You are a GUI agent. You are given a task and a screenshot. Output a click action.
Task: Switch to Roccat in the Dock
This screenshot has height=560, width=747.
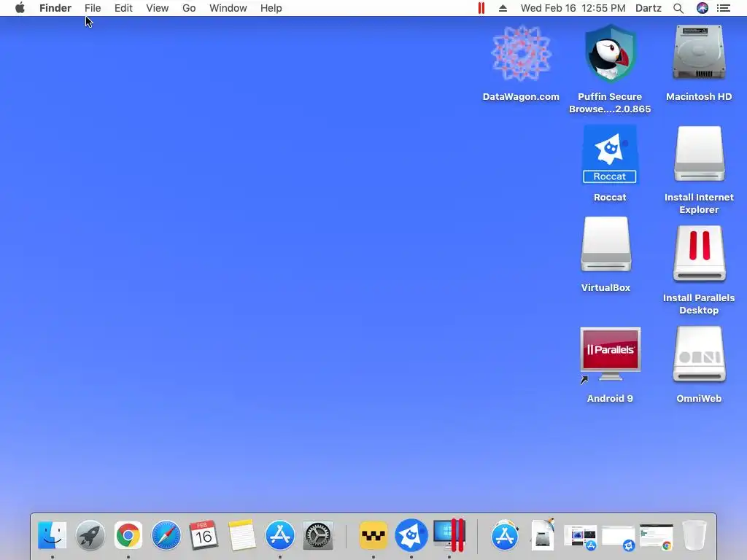click(x=411, y=535)
